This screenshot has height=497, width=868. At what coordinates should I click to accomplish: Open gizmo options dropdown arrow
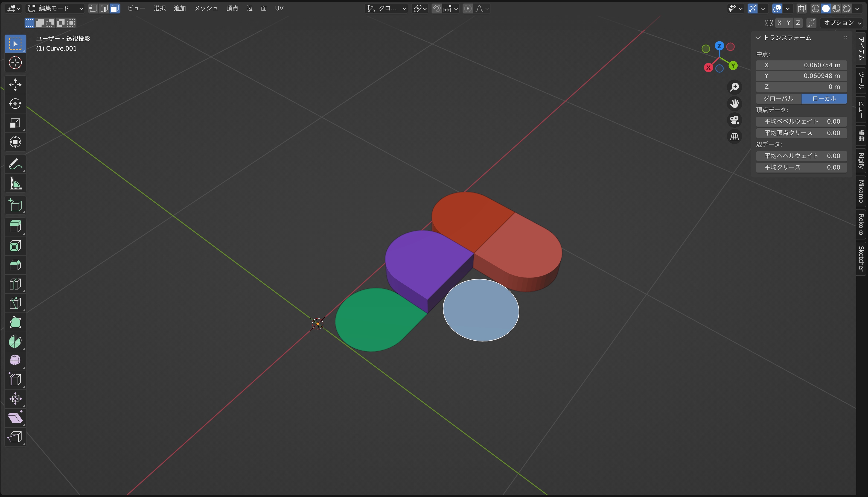(763, 8)
